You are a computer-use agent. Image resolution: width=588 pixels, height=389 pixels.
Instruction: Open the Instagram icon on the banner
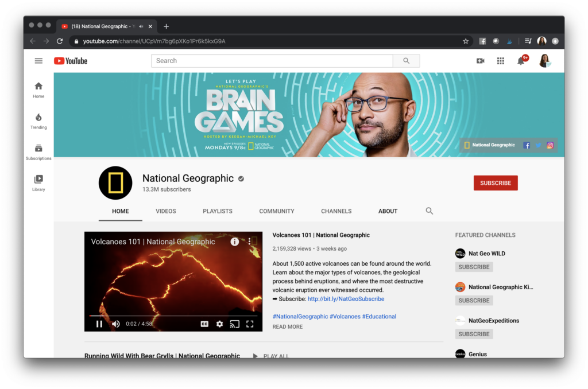click(550, 145)
